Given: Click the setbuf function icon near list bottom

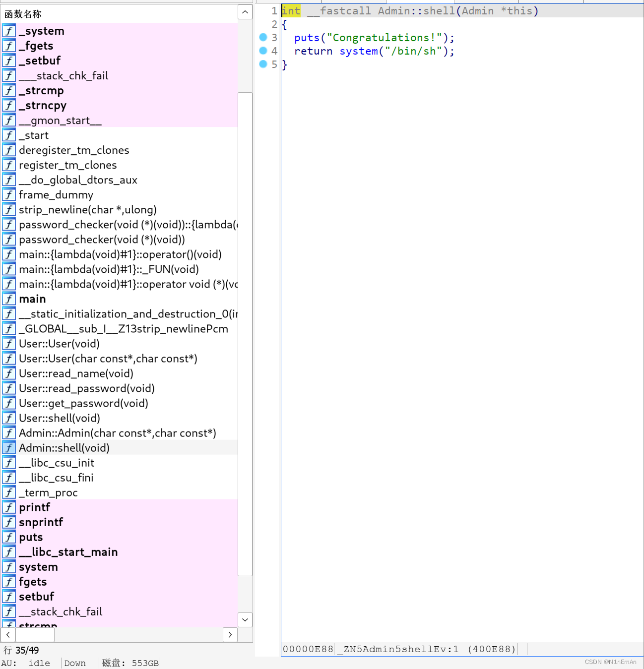Looking at the screenshot, I should pyautogui.click(x=9, y=596).
